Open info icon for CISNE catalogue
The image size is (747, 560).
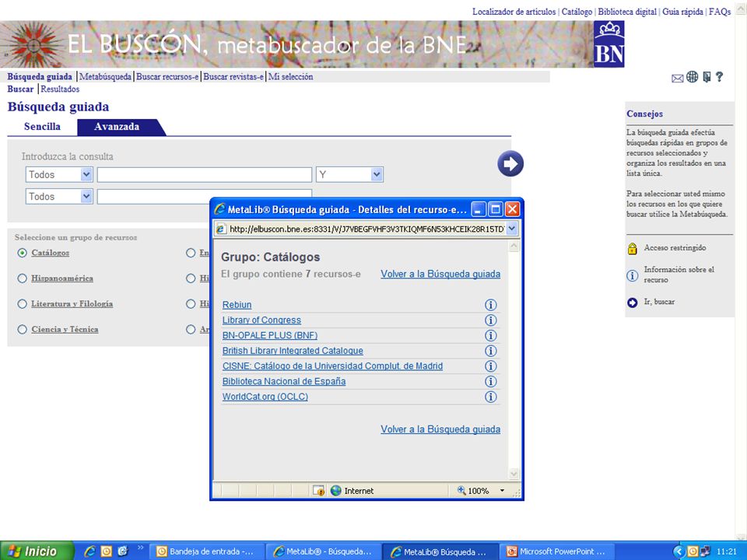[x=490, y=366]
